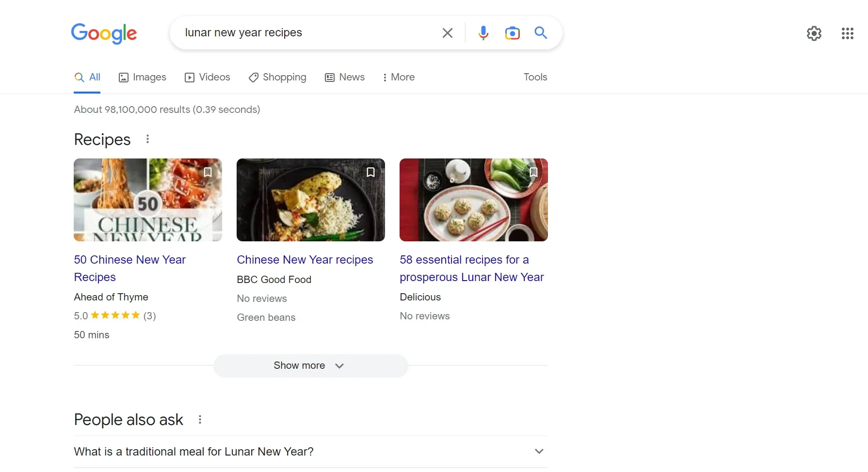Click the blue magnifying glass search button
This screenshot has width=868, height=472.
(541, 33)
